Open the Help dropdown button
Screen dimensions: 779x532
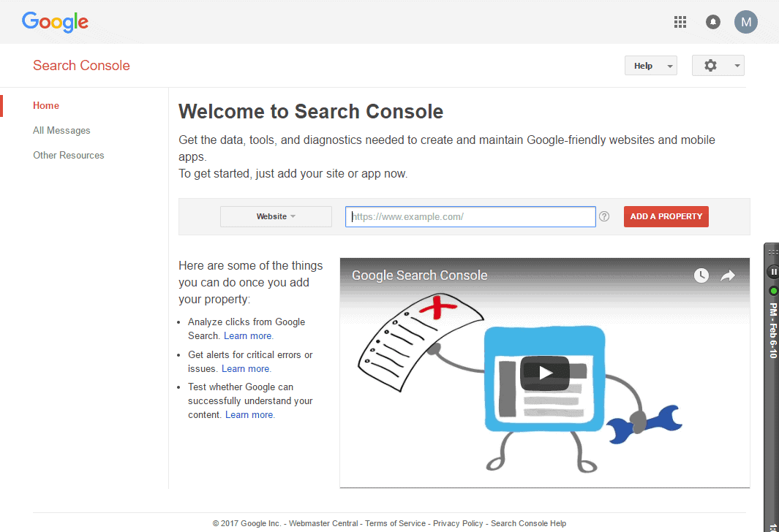(651, 66)
